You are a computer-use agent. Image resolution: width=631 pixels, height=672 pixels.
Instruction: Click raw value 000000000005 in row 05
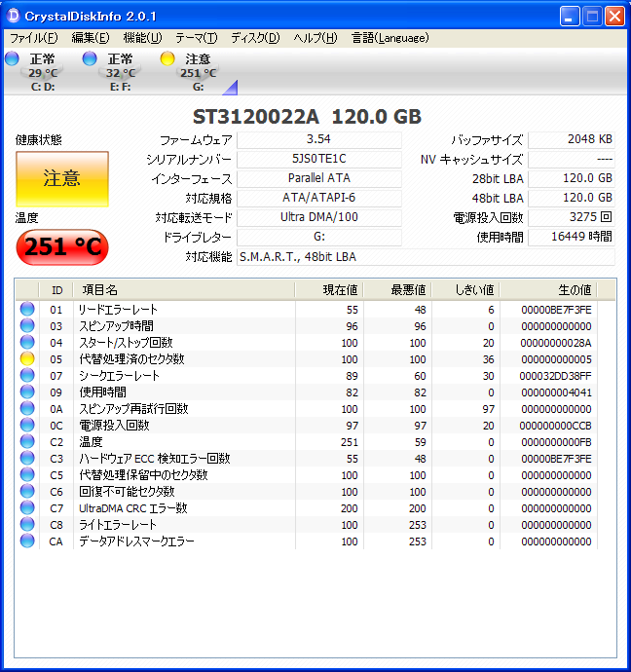pos(556,359)
